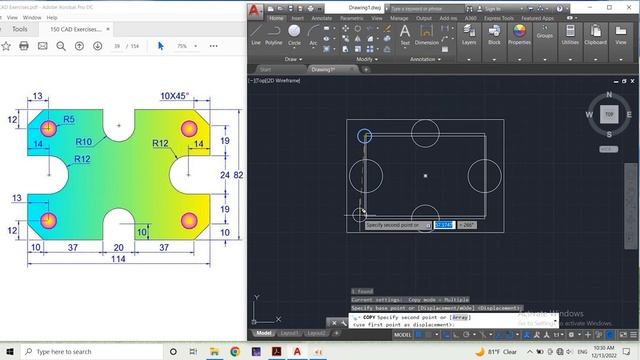The width and height of the screenshot is (640, 360).
Task: Select the Arc draw tool
Action: pyautogui.click(x=313, y=35)
